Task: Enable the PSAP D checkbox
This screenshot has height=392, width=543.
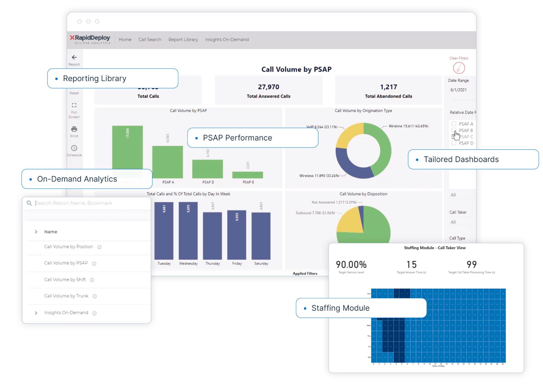Action: click(x=454, y=143)
